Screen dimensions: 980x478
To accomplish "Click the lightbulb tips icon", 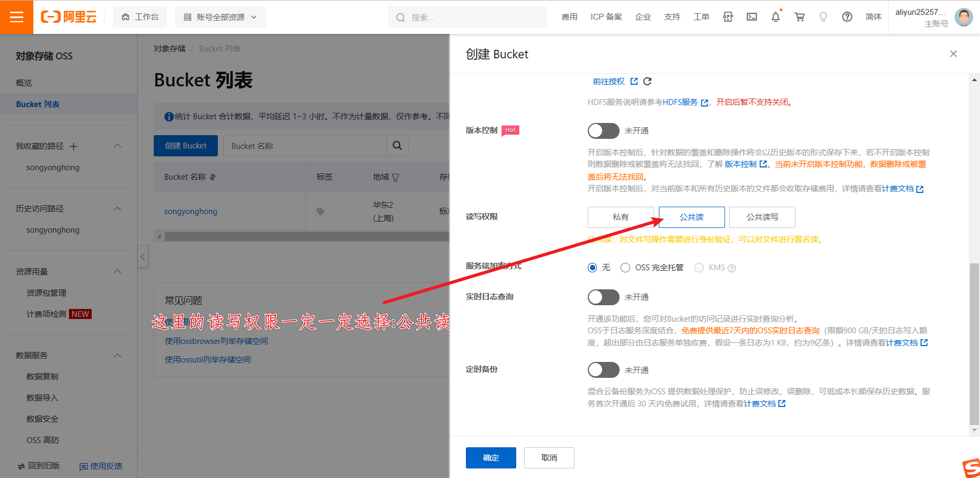I will tap(823, 17).
